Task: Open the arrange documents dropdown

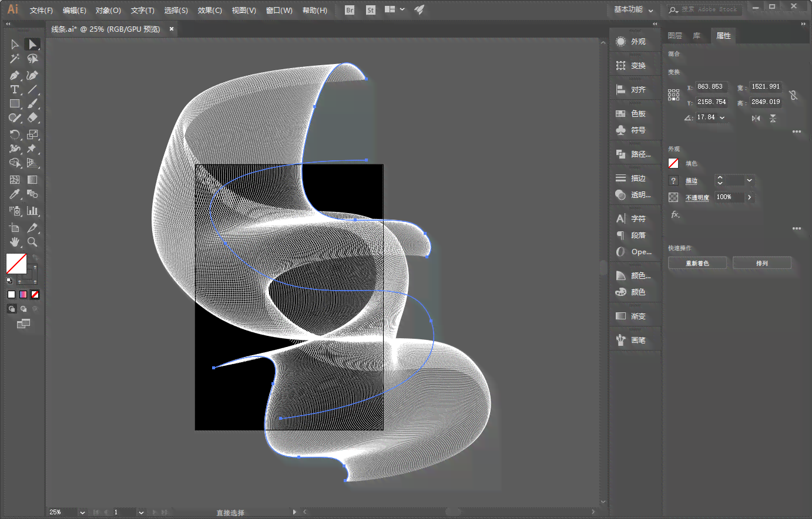Action: pos(395,9)
